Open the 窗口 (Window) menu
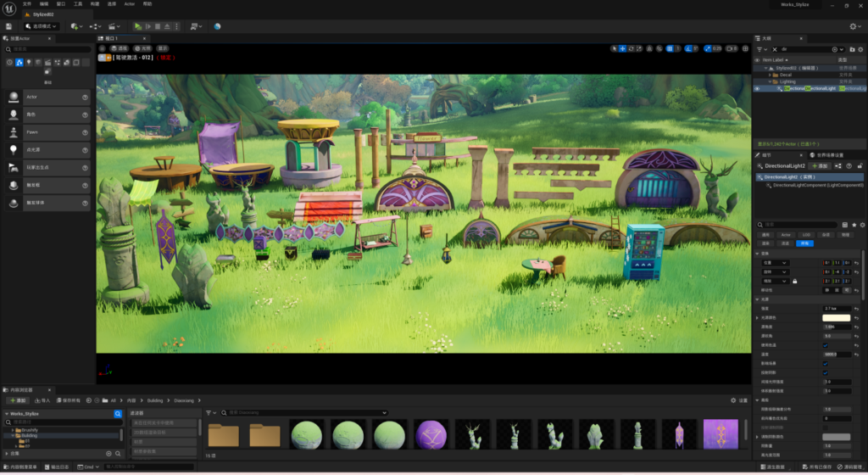This screenshot has height=475, width=868. click(61, 4)
